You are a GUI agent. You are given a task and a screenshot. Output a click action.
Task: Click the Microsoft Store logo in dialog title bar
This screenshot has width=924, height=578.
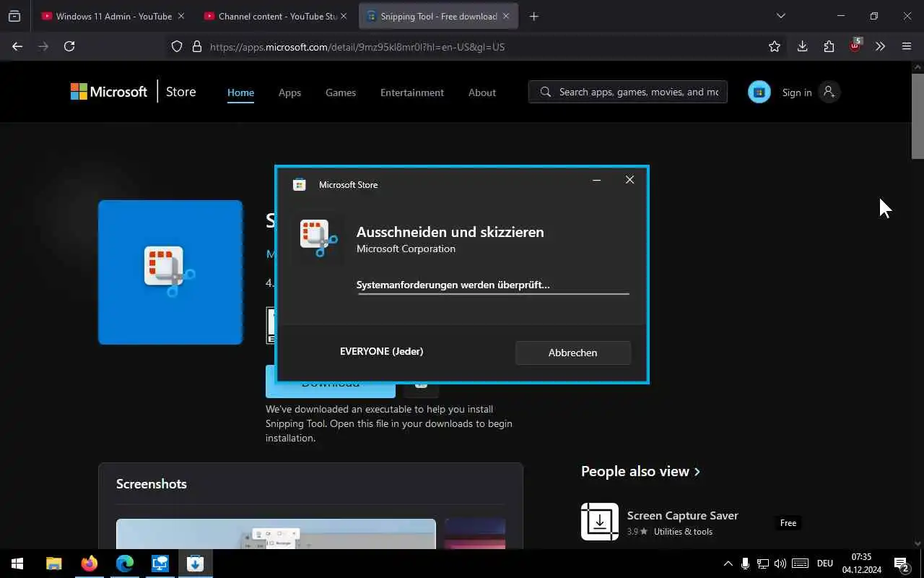point(300,185)
